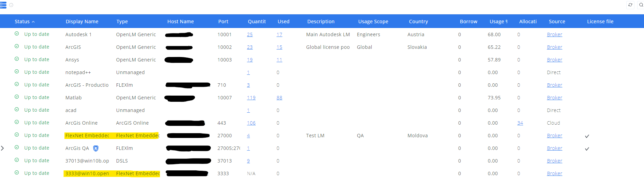Screen dimensions: 644x182
Task: Click the status check icon for Autodesk 1
Action: [17, 34]
